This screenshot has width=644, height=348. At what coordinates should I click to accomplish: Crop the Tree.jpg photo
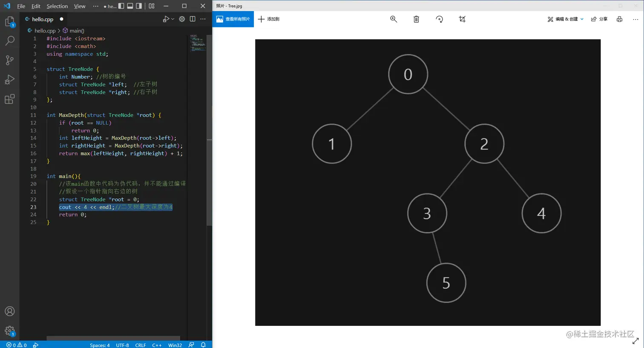point(462,19)
